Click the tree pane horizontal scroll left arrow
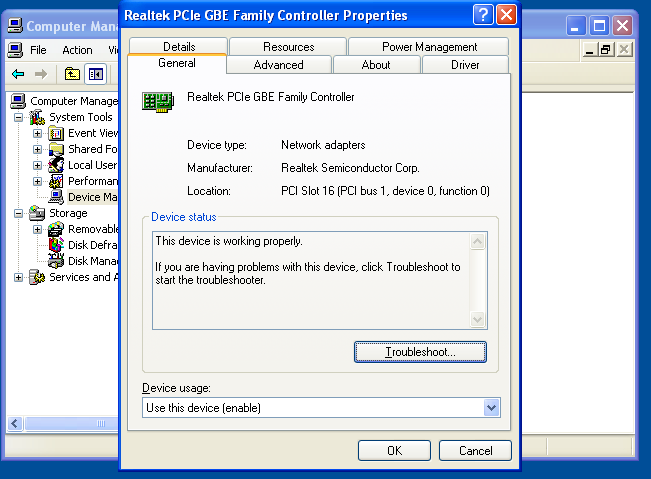 tap(15, 423)
